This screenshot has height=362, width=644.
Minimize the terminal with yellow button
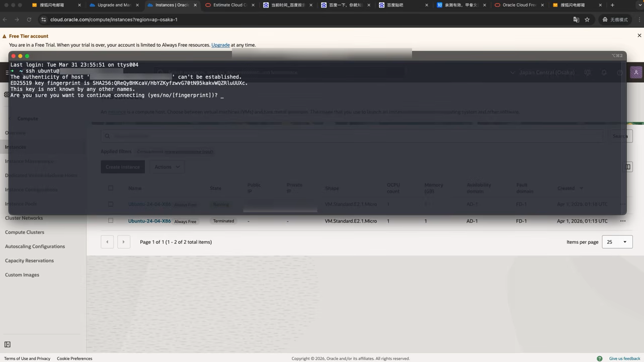point(20,56)
